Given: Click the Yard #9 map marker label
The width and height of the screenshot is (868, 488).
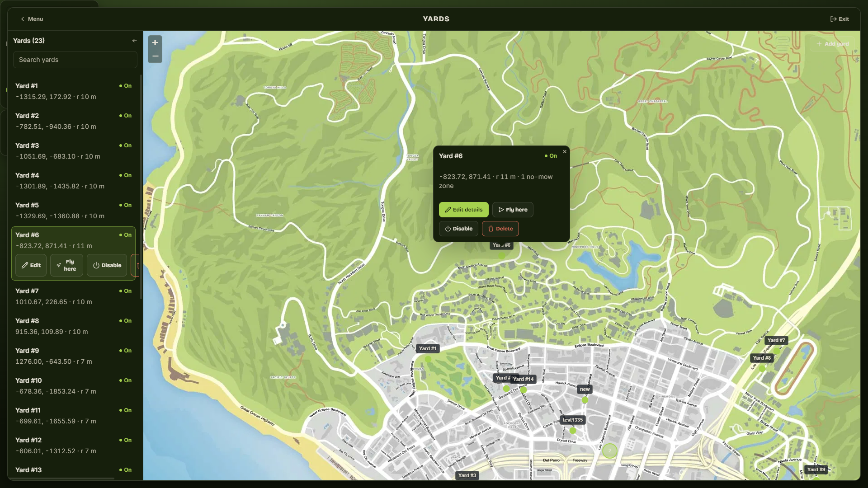Looking at the screenshot, I should click(816, 469).
